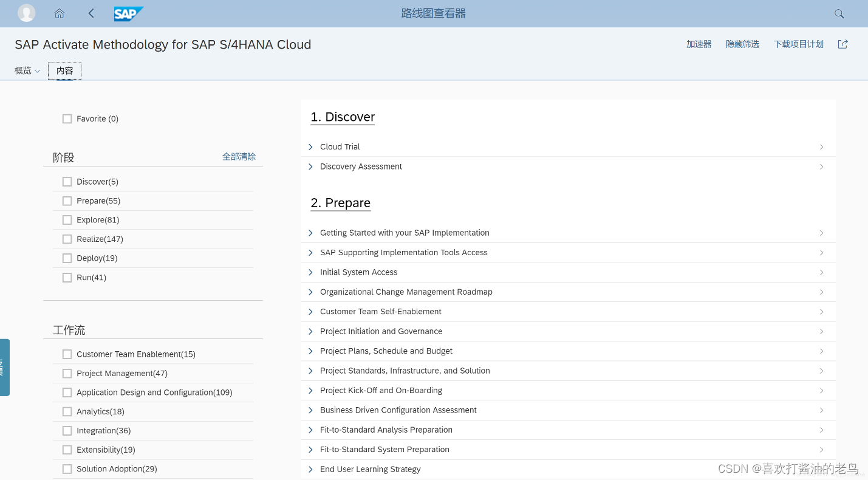Check the Solution Adoption(29) filter

(67, 469)
